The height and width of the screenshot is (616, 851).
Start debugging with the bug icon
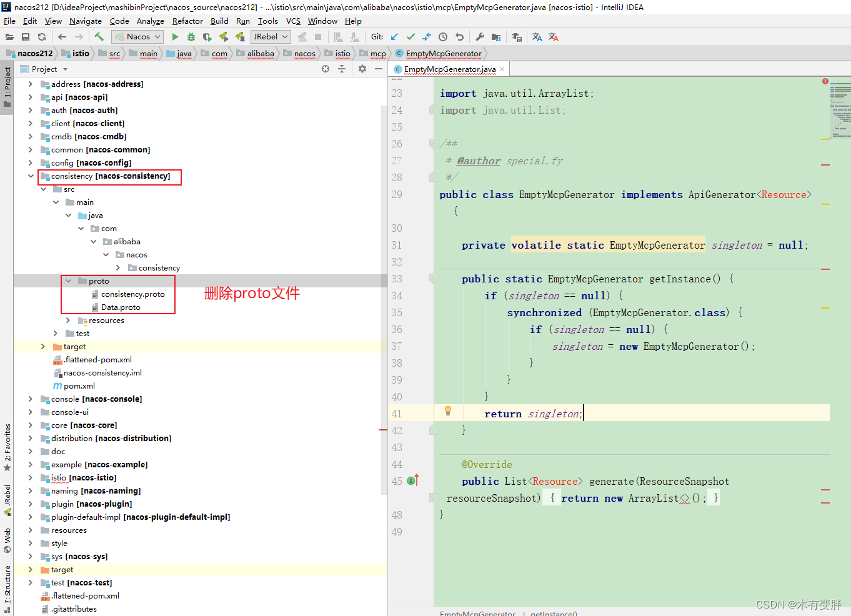pyautogui.click(x=191, y=37)
